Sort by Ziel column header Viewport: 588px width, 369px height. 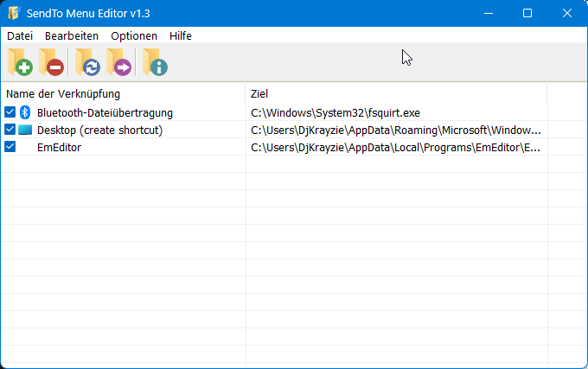(x=396, y=93)
